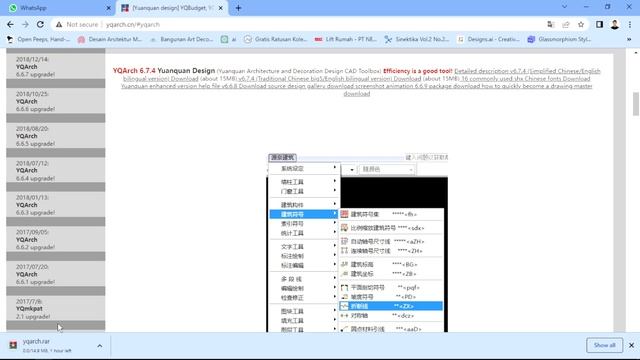This screenshot has width=640, height=360.
Task: Click the YQArch 6.7.4 Yuanquan Design heading
Action: click(164, 71)
